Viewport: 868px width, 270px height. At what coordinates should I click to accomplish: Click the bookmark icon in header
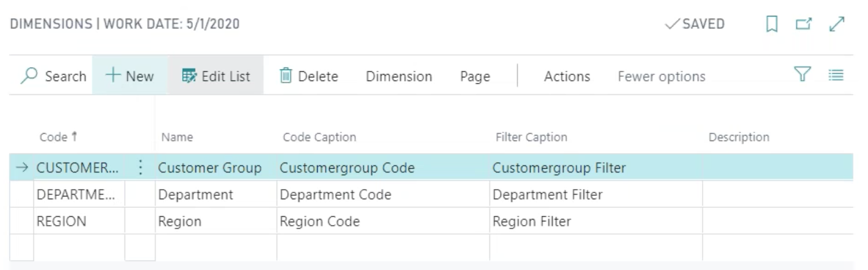pos(772,24)
